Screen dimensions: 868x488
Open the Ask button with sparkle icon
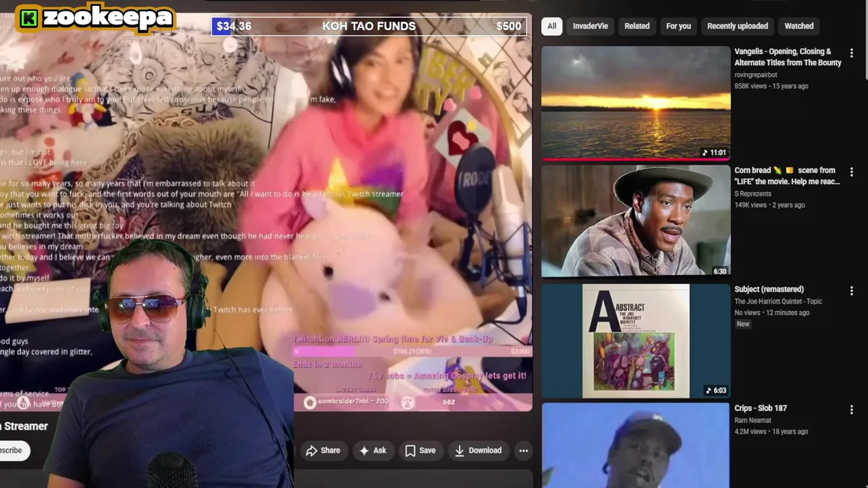(x=373, y=450)
